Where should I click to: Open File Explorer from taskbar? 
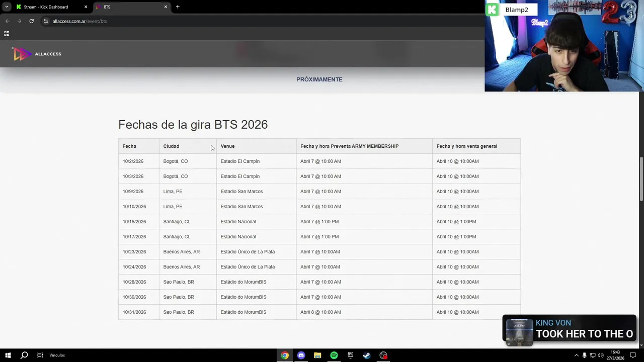coord(317,355)
